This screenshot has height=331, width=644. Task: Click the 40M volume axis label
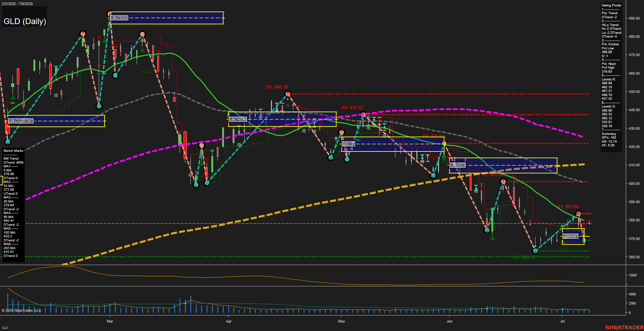pos(632,294)
